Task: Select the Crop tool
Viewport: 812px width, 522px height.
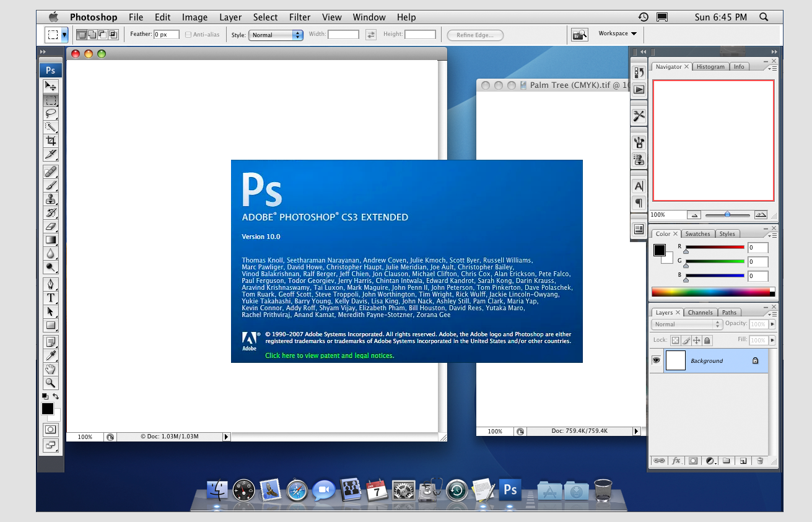Action: (51, 141)
